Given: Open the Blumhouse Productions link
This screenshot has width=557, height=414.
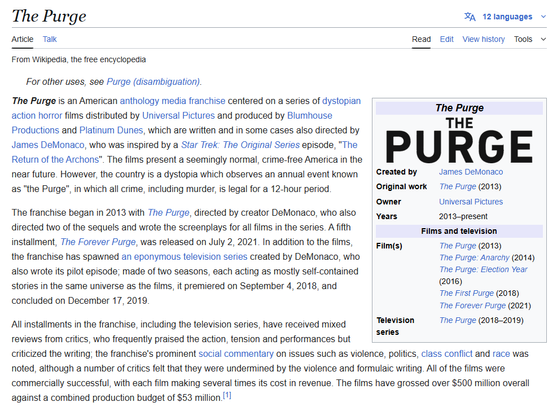Looking at the screenshot, I should click(309, 115).
